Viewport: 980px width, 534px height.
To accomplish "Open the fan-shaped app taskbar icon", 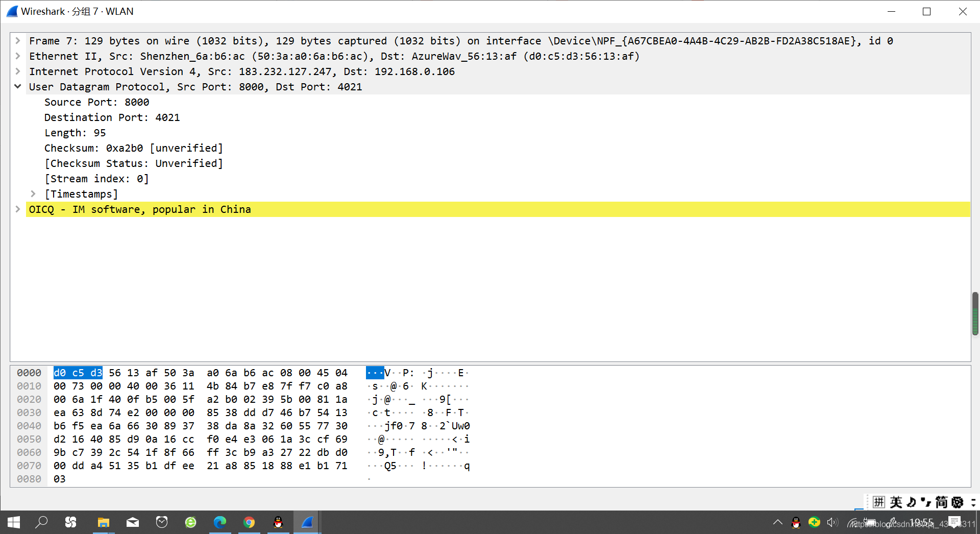I will pos(70,522).
